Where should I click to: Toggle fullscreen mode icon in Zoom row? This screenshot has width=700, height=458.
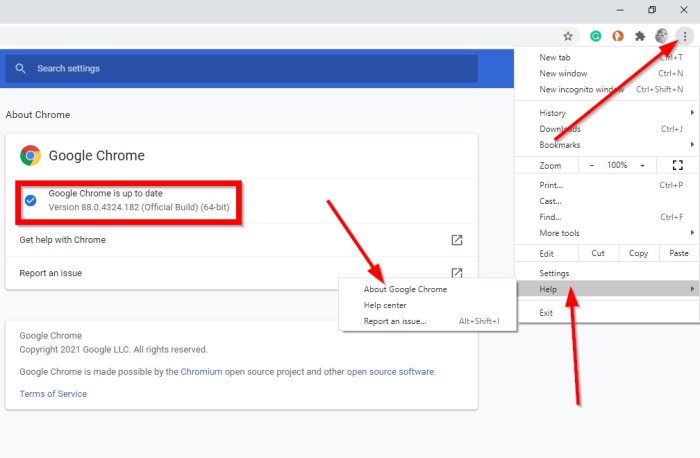pos(678,165)
